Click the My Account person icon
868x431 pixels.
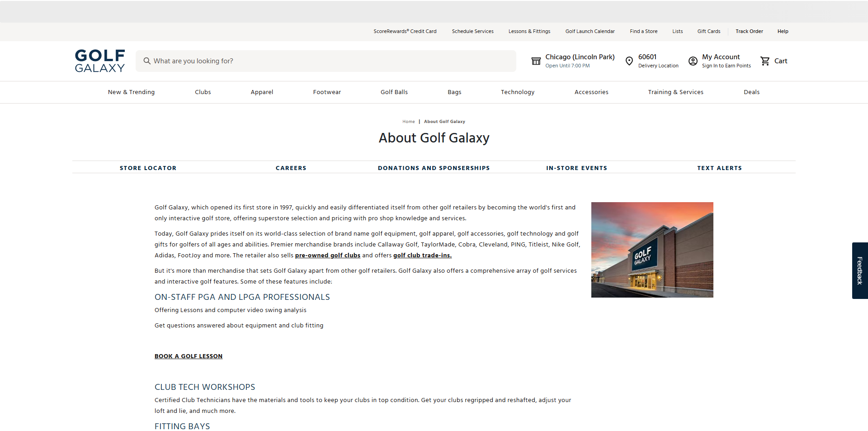[693, 61]
